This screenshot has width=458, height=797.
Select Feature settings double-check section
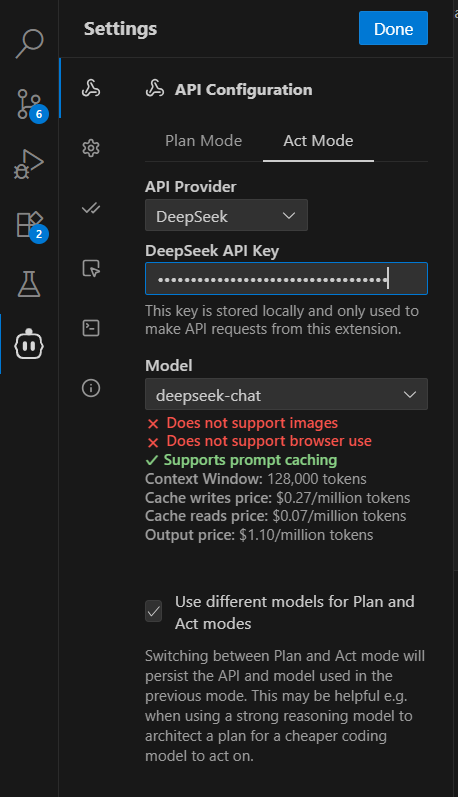pyautogui.click(x=91, y=208)
